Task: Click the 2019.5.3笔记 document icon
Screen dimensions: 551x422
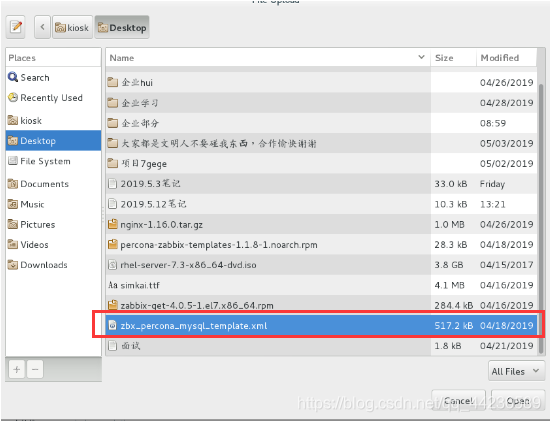Action: 112,183
